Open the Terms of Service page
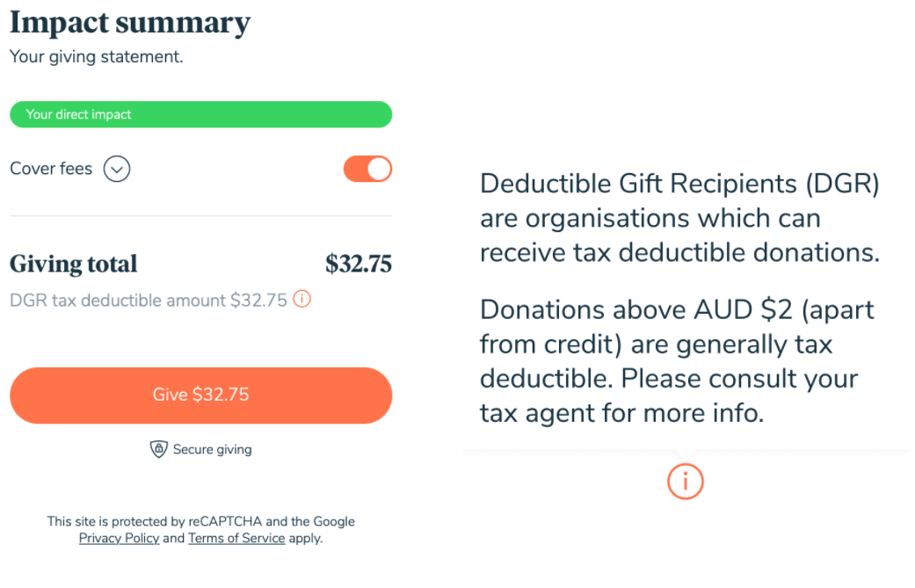The height and width of the screenshot is (588, 915). pos(236,538)
